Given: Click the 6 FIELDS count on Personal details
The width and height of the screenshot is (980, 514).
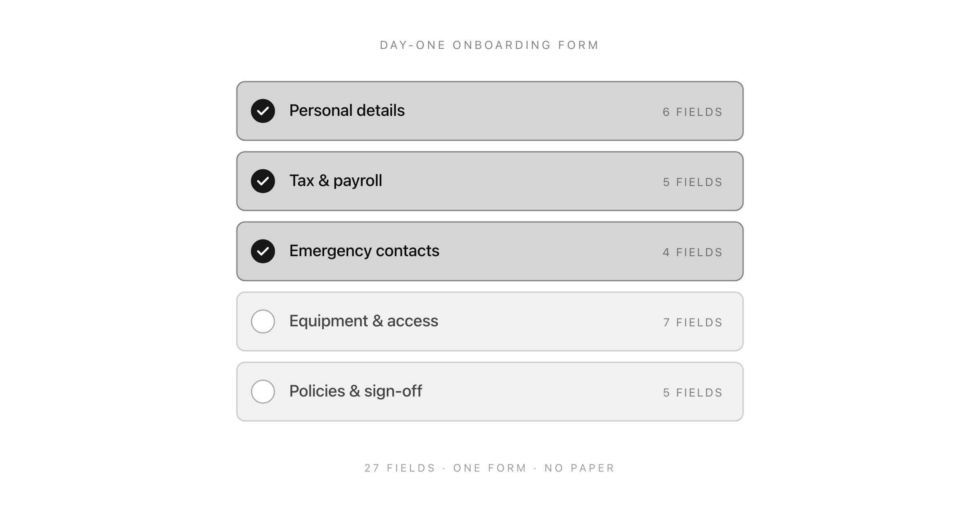Looking at the screenshot, I should pos(693,112).
